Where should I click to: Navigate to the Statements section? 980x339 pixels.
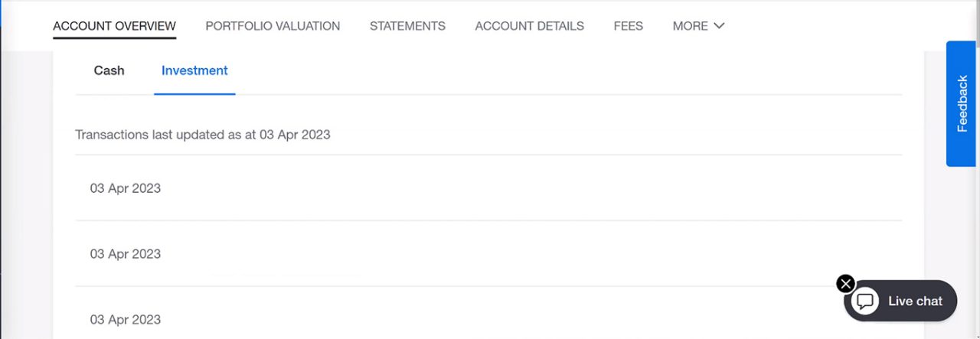coord(407,26)
